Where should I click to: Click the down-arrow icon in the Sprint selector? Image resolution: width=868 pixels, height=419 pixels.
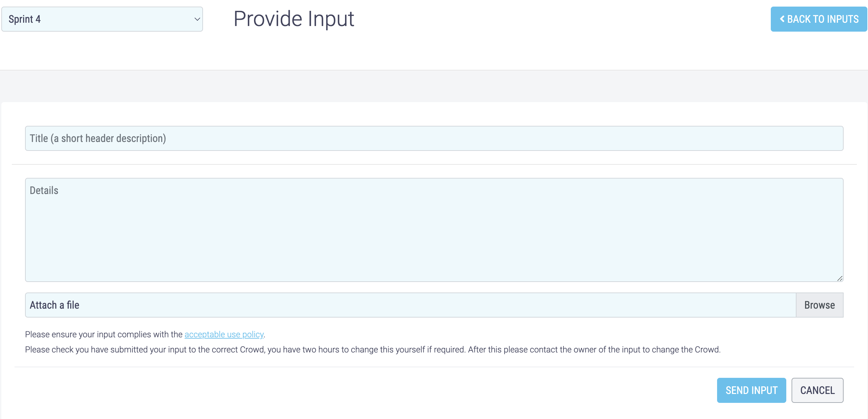pyautogui.click(x=197, y=19)
